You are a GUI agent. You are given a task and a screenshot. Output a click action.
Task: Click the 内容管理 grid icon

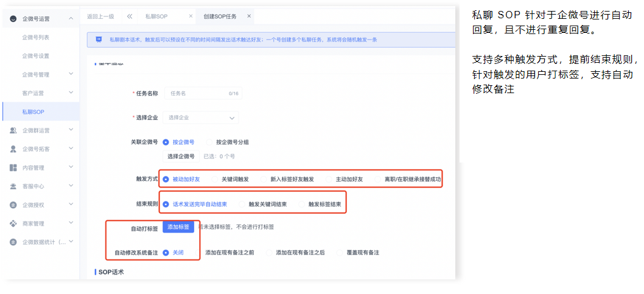click(x=13, y=167)
